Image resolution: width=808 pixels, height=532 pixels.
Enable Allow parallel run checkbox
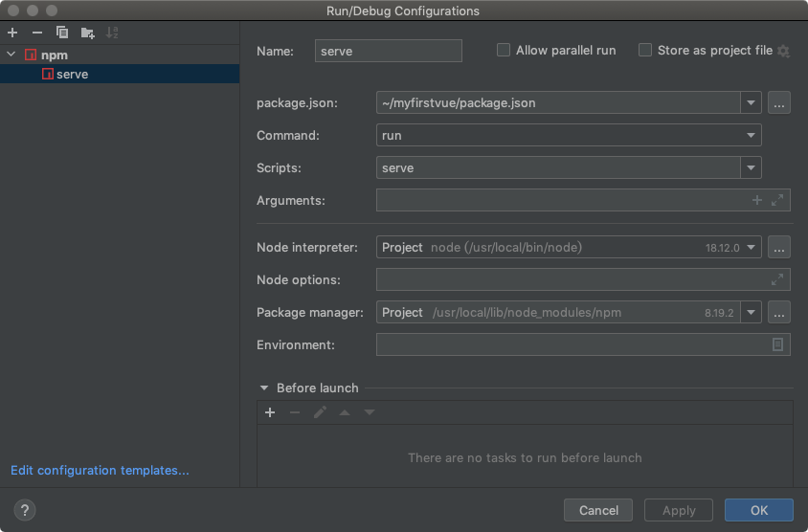click(x=504, y=51)
